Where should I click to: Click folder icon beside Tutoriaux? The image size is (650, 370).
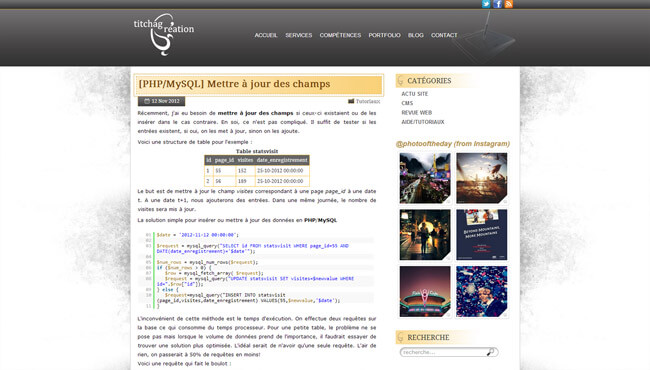point(351,101)
